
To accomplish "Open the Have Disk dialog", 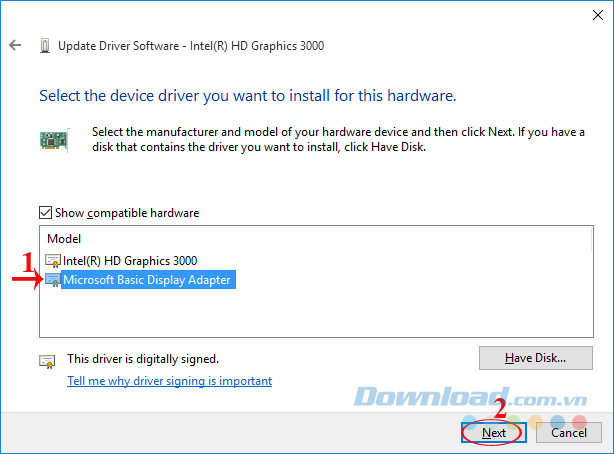I will [536, 358].
